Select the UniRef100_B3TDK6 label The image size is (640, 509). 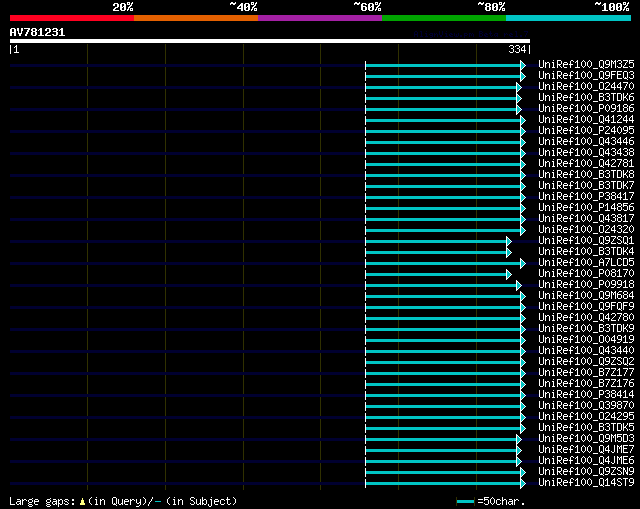(x=586, y=98)
